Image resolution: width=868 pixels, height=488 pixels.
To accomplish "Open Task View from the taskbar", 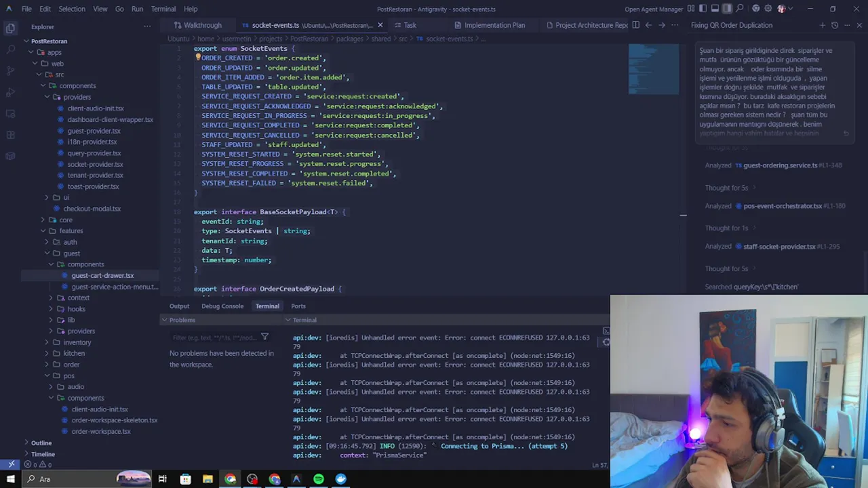I will (x=163, y=479).
